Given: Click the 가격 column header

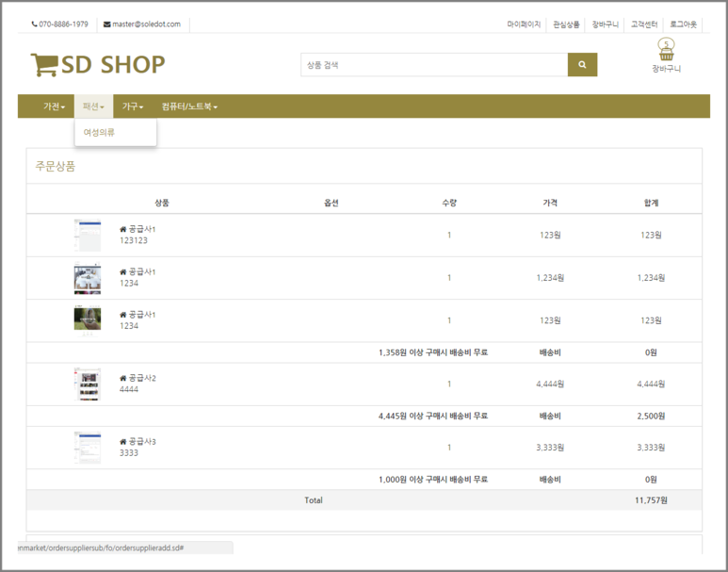Looking at the screenshot, I should coord(550,203).
